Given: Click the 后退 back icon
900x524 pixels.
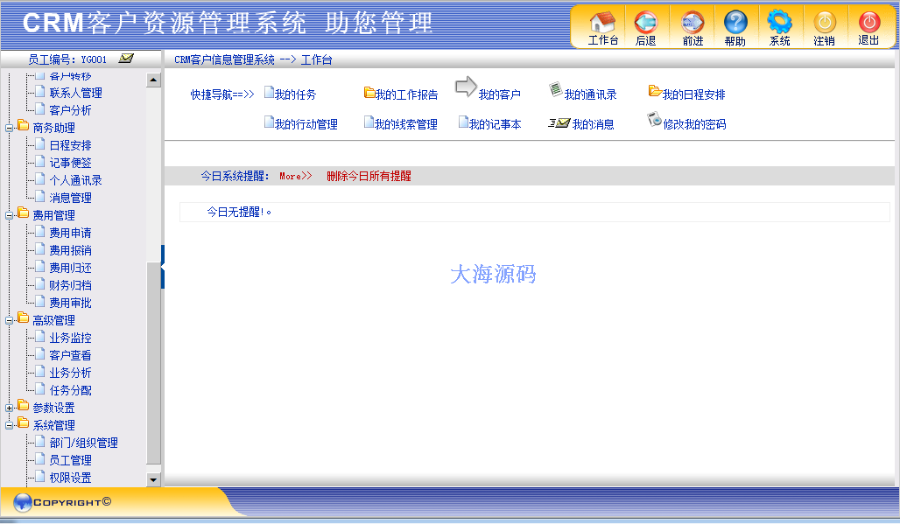Looking at the screenshot, I should [646, 22].
